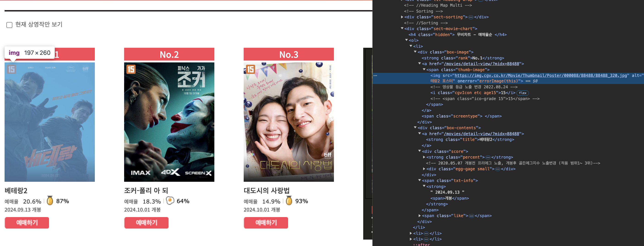Click 예매율 18.3% text for 조커
This screenshot has width=644, height=246.
142,201
